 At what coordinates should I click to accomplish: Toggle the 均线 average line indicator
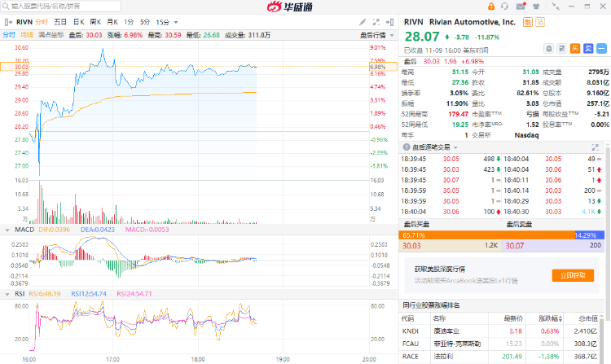pos(27,35)
